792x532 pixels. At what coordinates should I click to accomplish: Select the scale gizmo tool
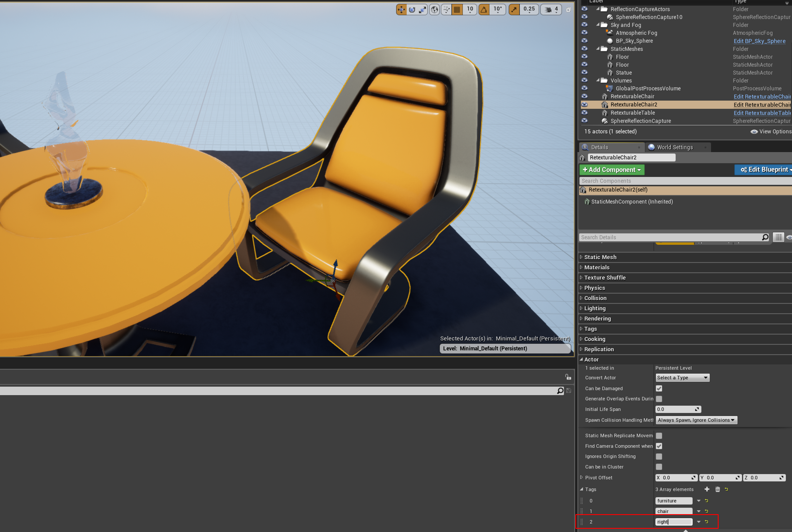coord(422,9)
